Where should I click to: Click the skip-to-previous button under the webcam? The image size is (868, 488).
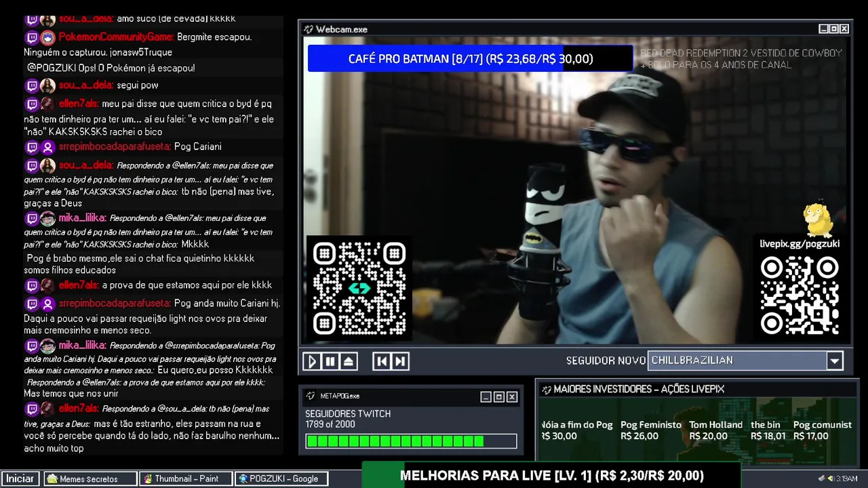click(382, 361)
